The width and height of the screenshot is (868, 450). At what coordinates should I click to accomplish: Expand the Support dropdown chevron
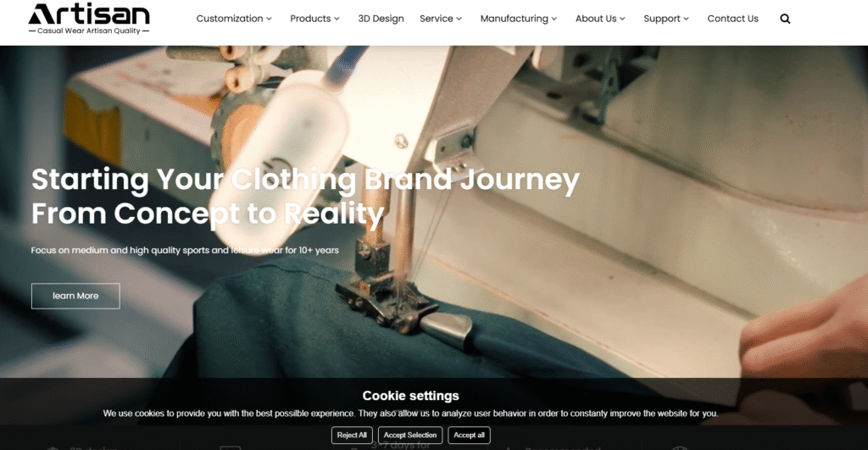click(687, 19)
